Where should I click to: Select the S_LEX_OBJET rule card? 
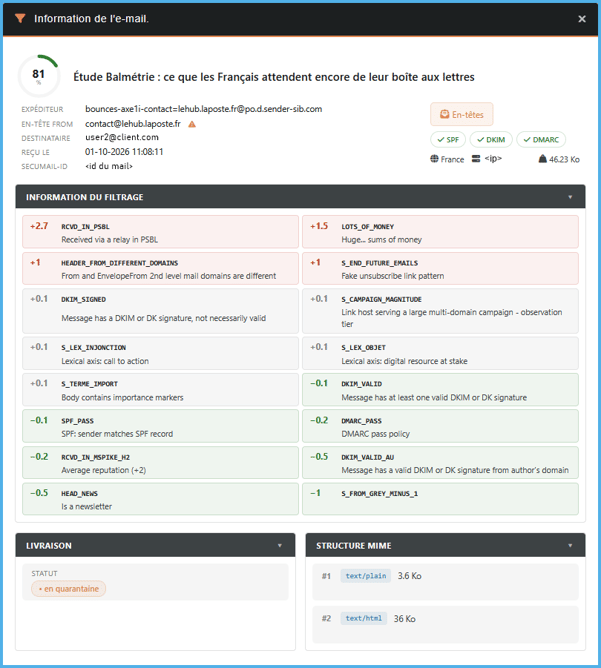tap(440, 354)
